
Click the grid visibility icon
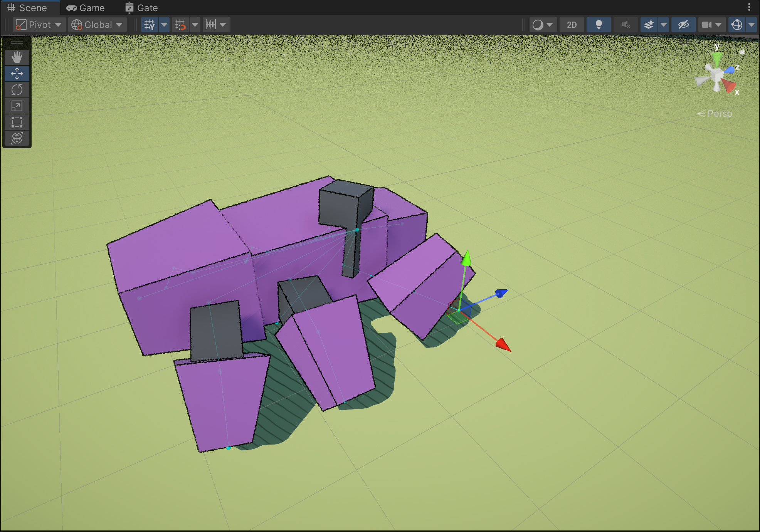click(150, 25)
